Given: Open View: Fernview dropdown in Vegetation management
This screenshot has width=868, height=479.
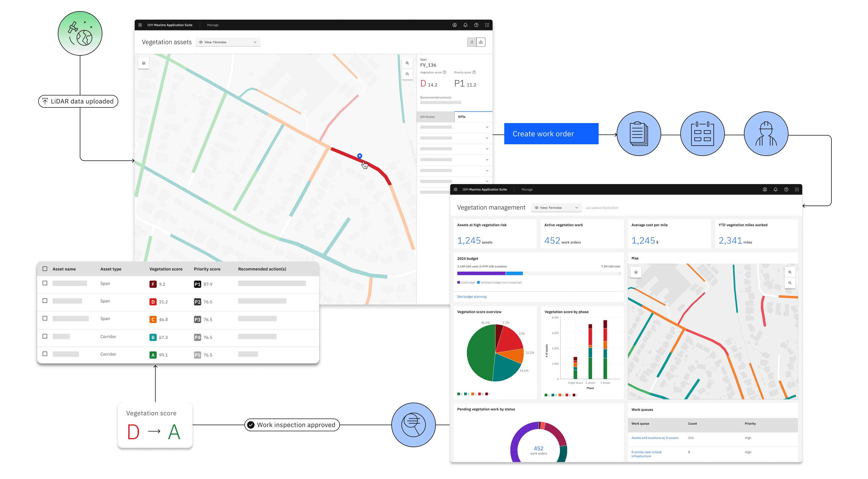Looking at the screenshot, I should (x=556, y=208).
